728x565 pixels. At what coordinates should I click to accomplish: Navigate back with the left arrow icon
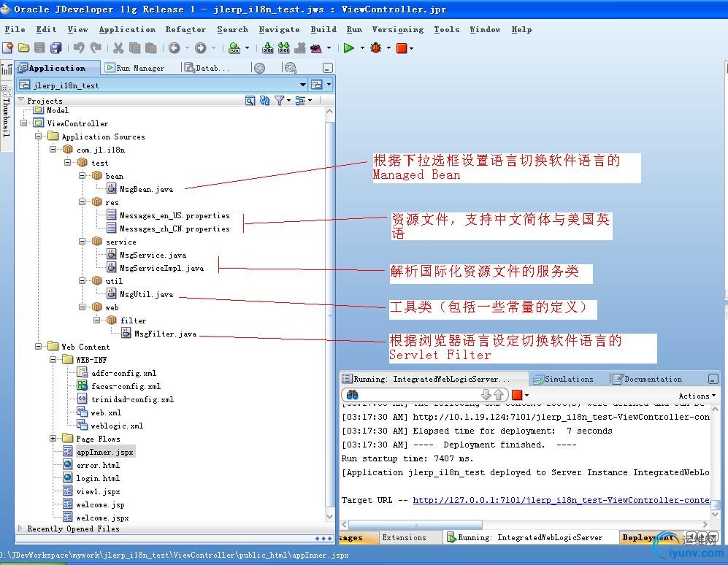174,48
